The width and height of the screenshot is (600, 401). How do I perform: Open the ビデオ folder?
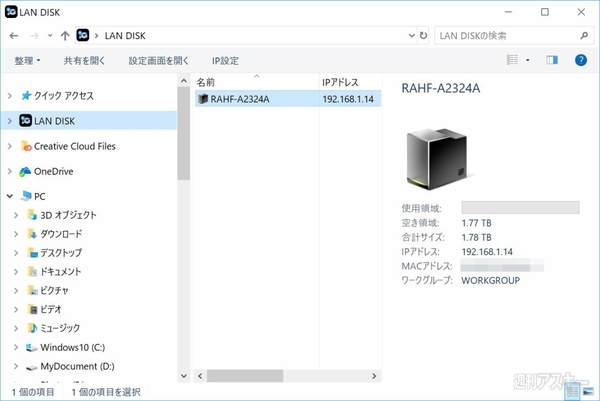tap(44, 309)
